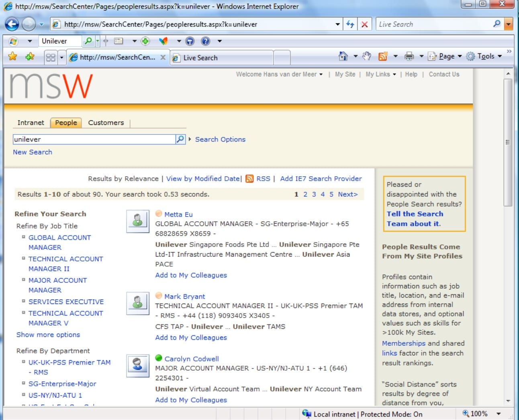Click the browser Forward arrow button
Screen dimensions: 519x420
click(x=29, y=24)
